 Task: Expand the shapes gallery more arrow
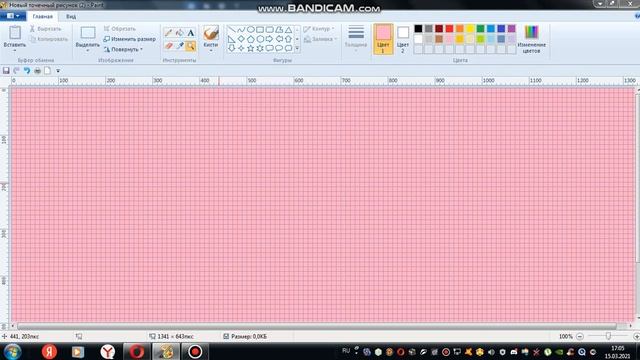[297, 49]
